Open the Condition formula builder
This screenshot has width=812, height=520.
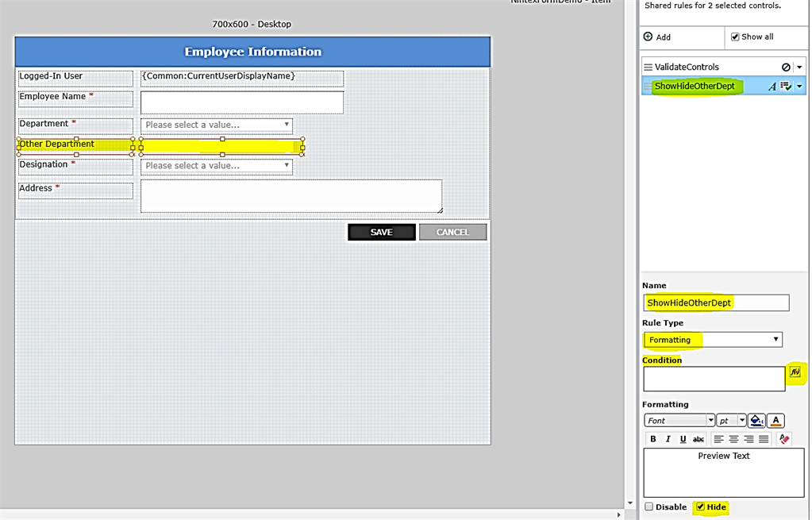click(795, 373)
